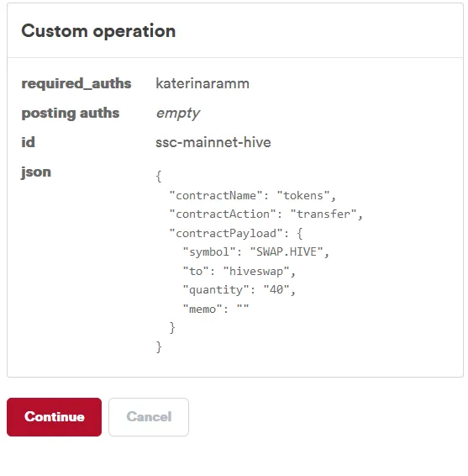Click the contractPayload line
468x476 pixels.
click(x=235, y=234)
